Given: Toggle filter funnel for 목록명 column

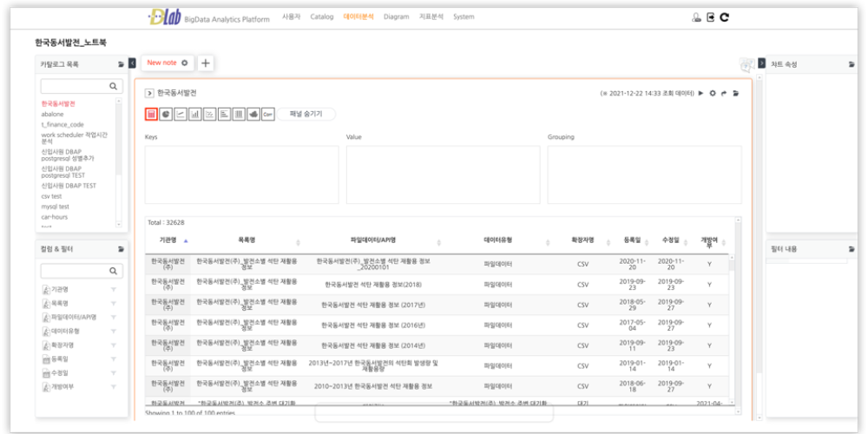Looking at the screenshot, I should pos(114,303).
